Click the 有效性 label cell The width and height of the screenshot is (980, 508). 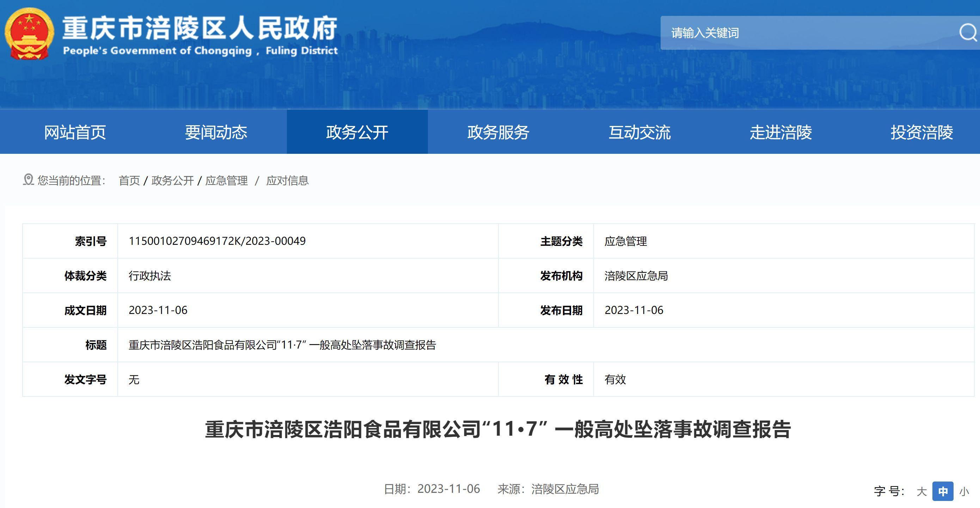tap(546, 379)
